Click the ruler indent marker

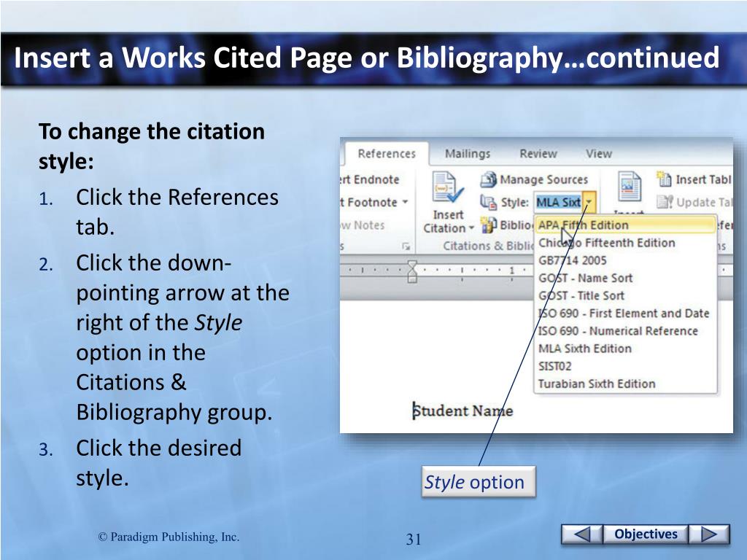412,271
